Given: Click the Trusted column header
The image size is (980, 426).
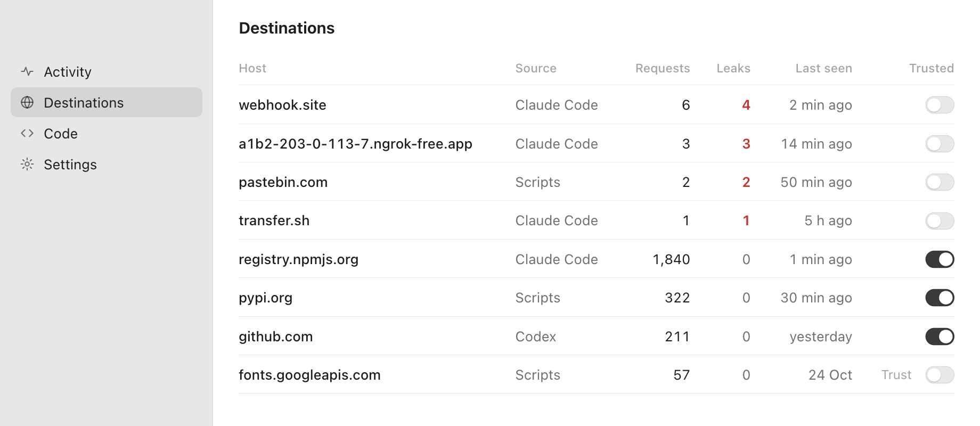Looking at the screenshot, I should click(x=932, y=68).
